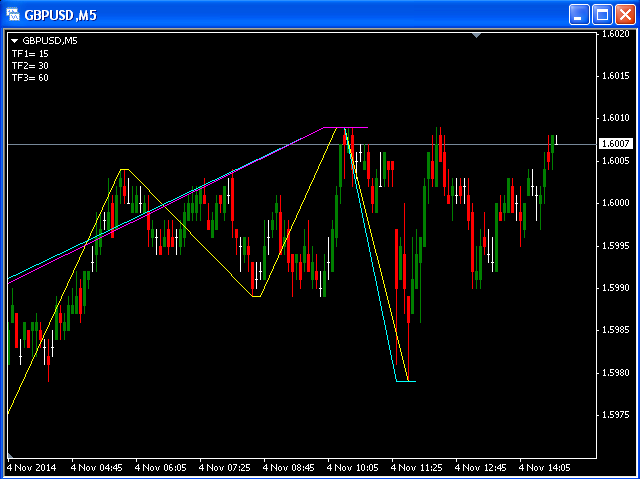Minimize the GBPUSD,M5 chart window

click(x=579, y=15)
